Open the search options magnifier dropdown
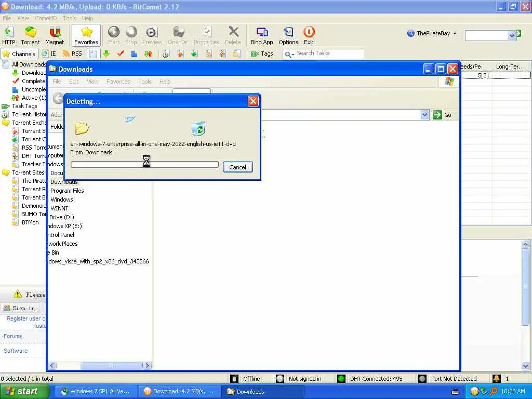 pos(289,54)
